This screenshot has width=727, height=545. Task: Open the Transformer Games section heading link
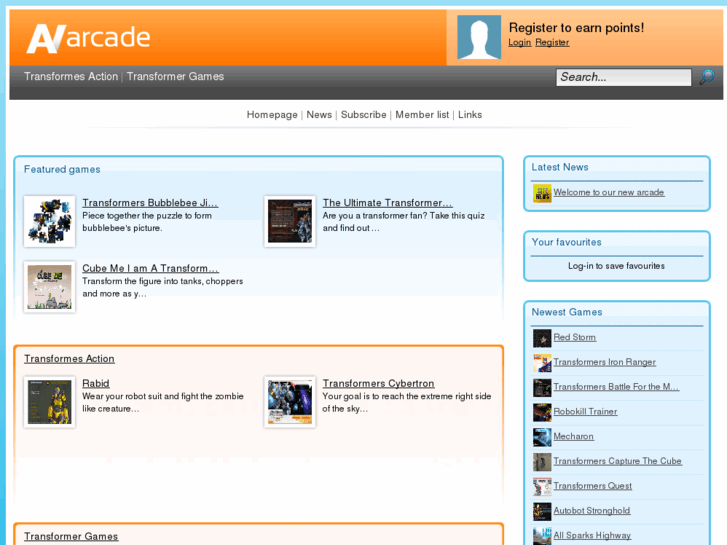[x=71, y=536]
